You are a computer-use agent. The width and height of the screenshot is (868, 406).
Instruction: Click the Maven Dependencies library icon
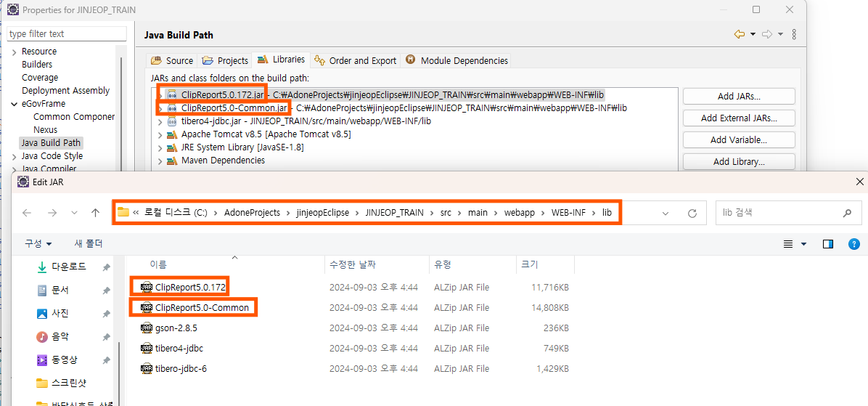pos(171,161)
